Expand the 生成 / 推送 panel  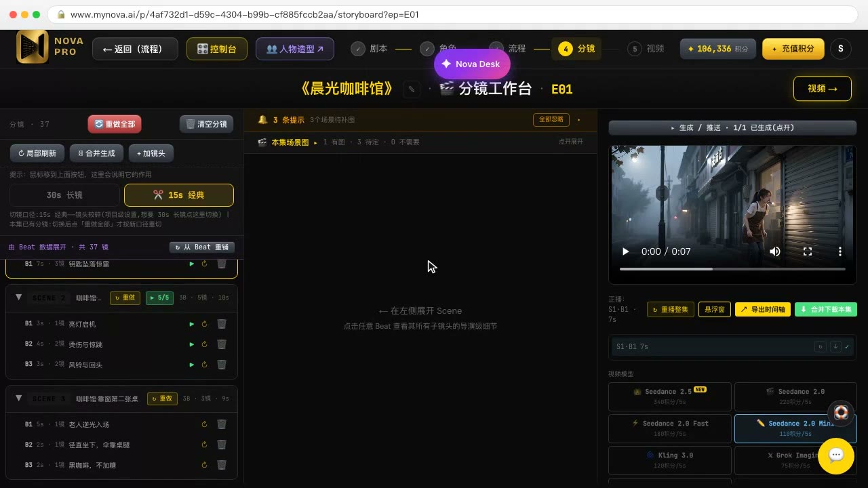coord(732,127)
